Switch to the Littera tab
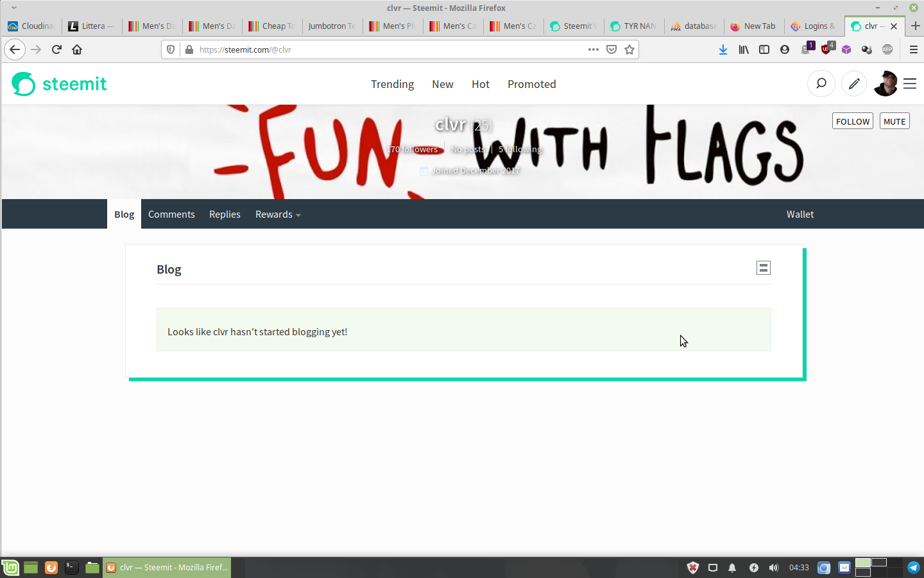 [x=92, y=26]
